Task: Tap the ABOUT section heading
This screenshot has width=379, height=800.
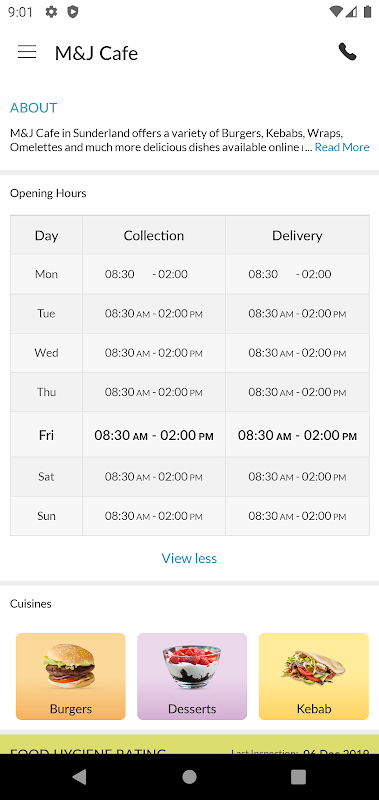Action: pos(34,108)
